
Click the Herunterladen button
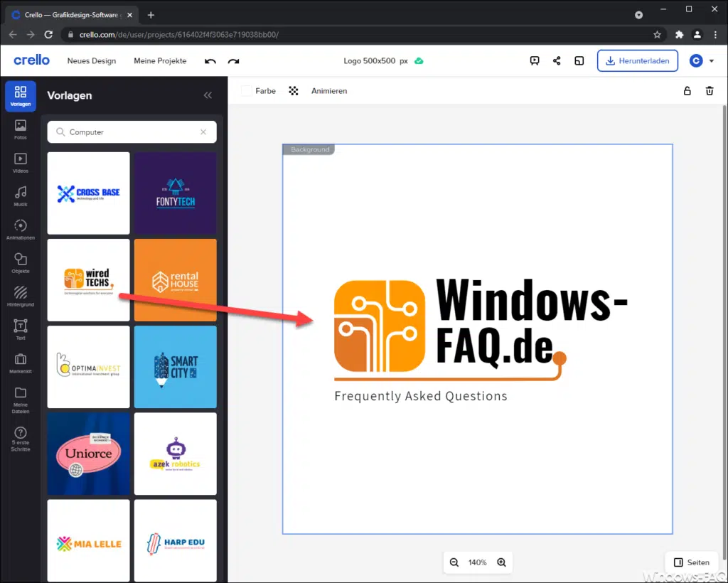pyautogui.click(x=638, y=61)
